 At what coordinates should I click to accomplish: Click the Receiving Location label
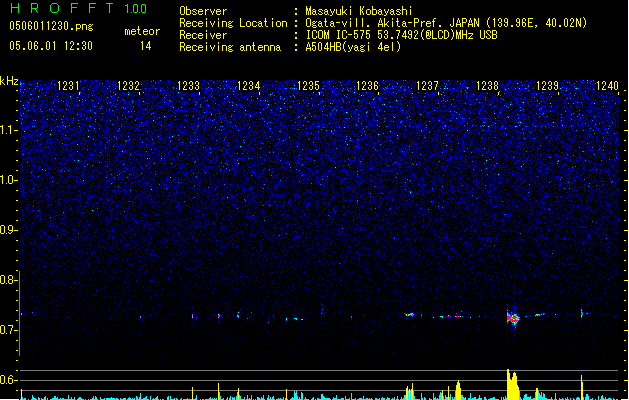(233, 23)
